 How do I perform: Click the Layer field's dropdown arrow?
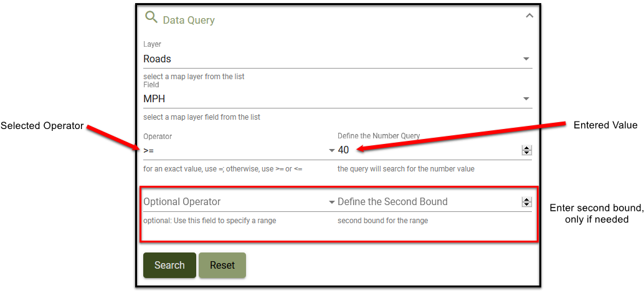point(526,59)
